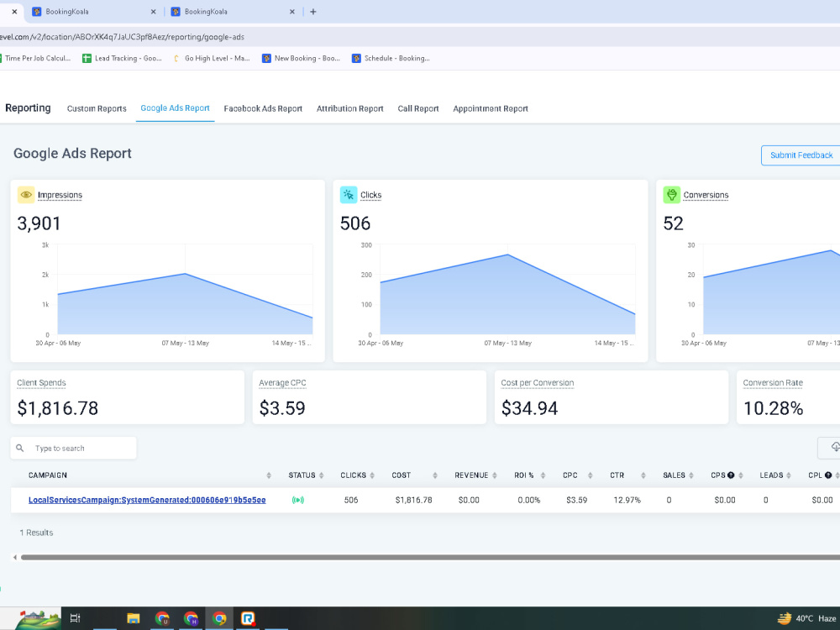Click the 1 Results text

[36, 533]
